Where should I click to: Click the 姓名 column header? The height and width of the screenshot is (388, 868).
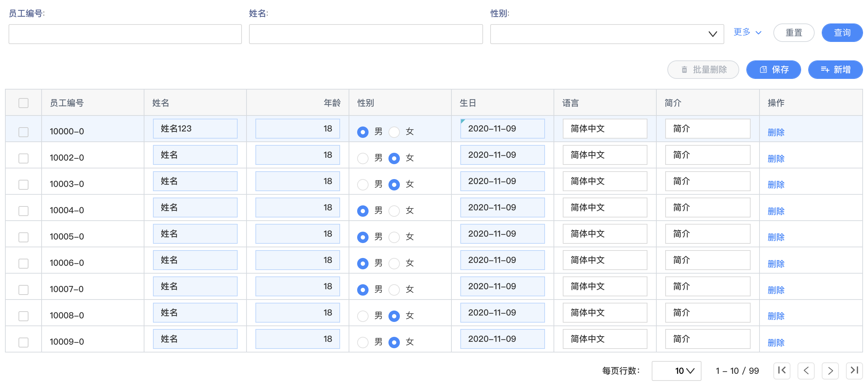[x=161, y=103]
